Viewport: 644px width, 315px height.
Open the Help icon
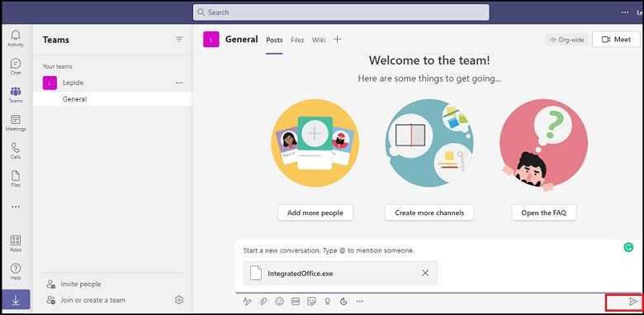pos(16,271)
